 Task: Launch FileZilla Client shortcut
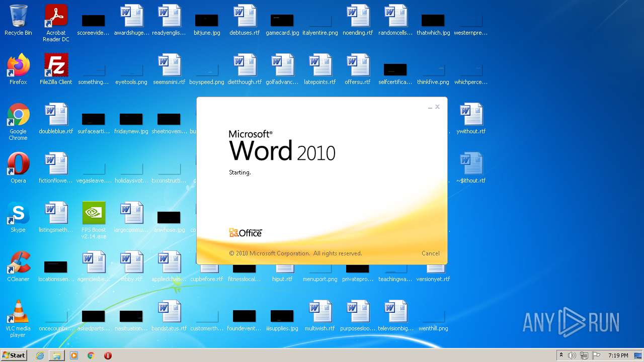56,65
